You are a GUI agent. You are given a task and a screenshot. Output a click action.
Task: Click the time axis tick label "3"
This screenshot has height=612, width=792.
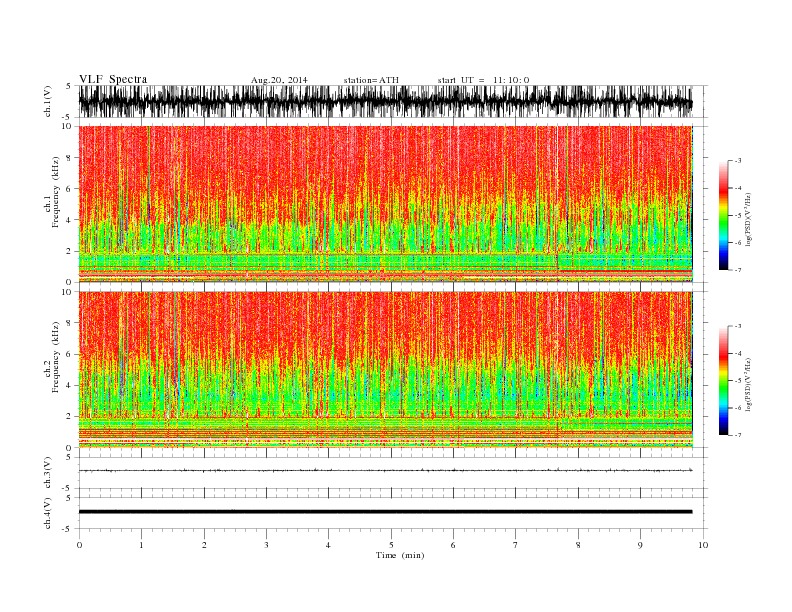pyautogui.click(x=266, y=545)
